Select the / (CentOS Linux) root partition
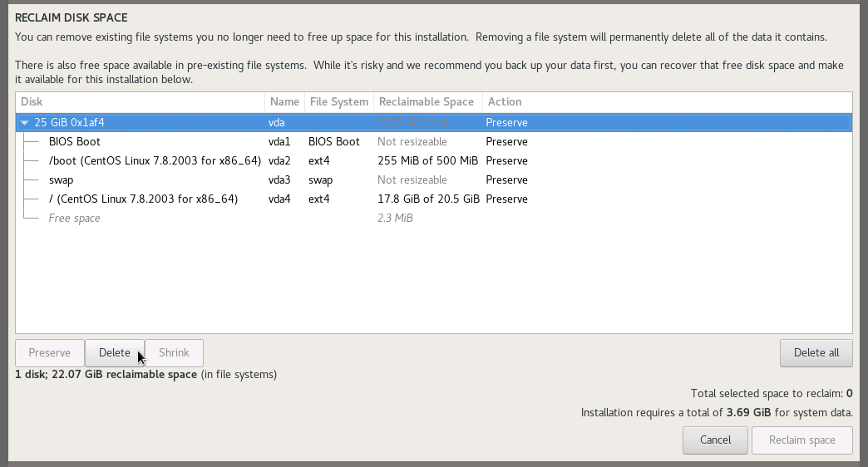The width and height of the screenshot is (868, 467). (x=143, y=199)
